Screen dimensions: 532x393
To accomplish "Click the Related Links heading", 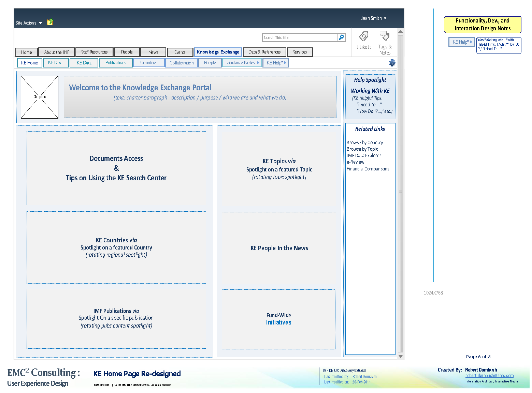I will [370, 129].
